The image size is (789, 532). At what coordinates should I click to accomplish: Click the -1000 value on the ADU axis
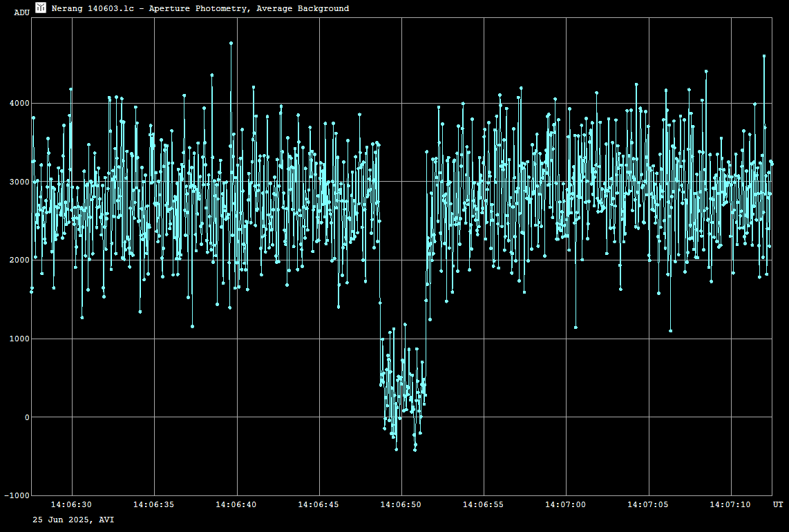(17, 495)
